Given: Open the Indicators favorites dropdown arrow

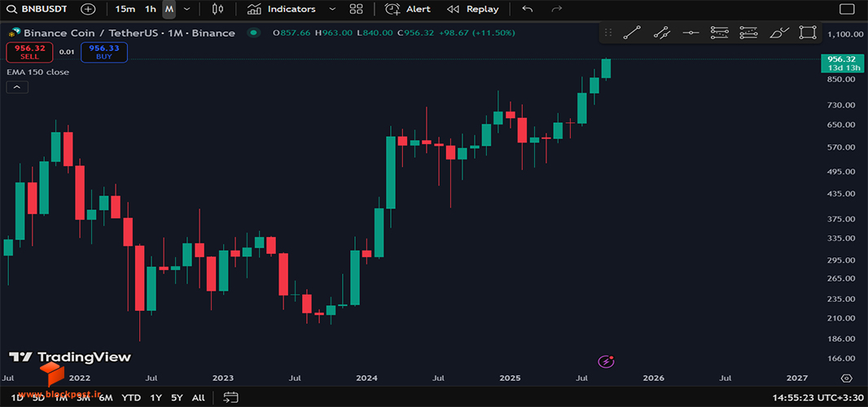Looking at the screenshot, I should [331, 9].
